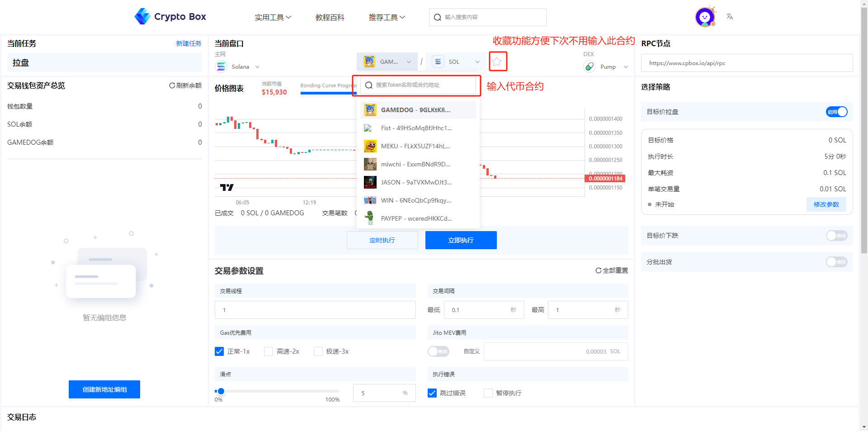Click the 最低 trade interval field
The width and height of the screenshot is (868, 431).
484,310
